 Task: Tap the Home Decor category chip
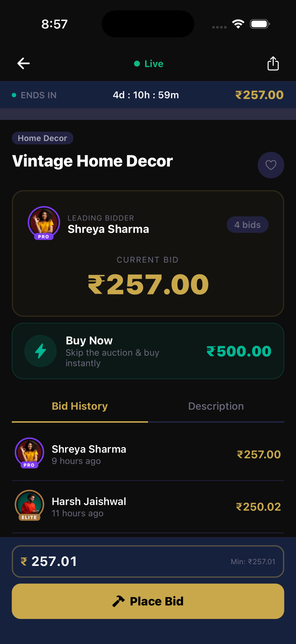click(42, 138)
